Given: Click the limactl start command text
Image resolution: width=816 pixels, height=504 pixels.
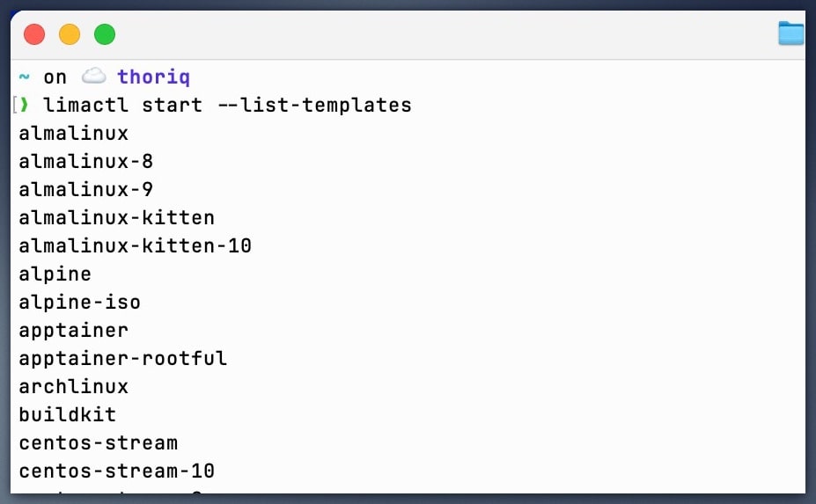Looking at the screenshot, I should click(122, 106).
